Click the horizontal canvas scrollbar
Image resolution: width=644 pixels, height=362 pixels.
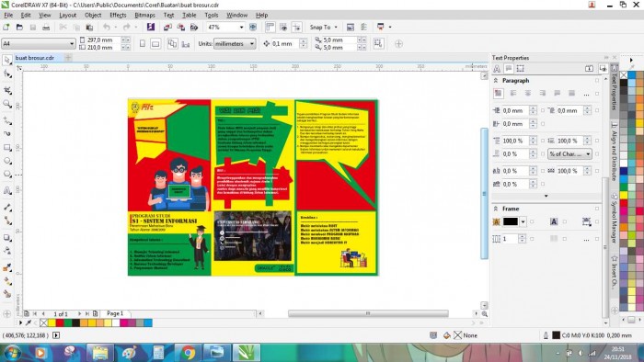pyautogui.click(x=368, y=313)
